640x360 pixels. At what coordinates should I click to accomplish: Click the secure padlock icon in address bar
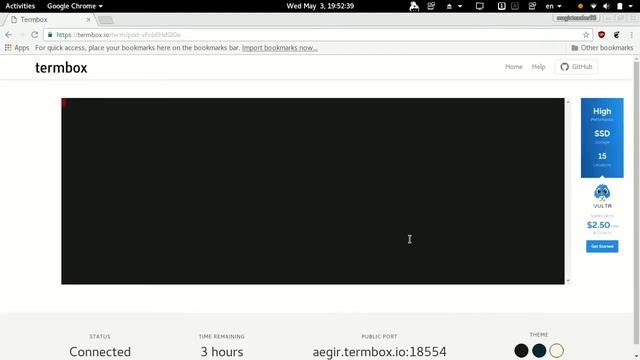tap(50, 35)
